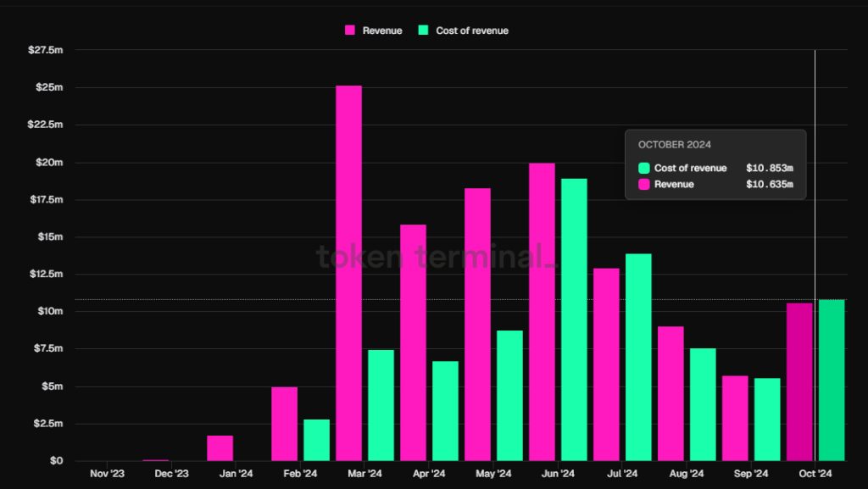Toggle the Cost of revenue legend label
Viewport: 868px width, 489px height.
[471, 31]
